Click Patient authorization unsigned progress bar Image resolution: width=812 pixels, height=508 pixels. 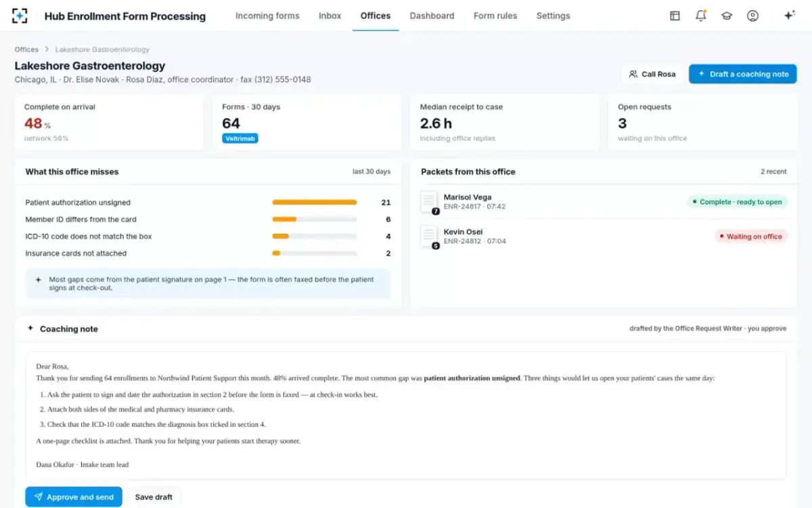[x=315, y=203]
